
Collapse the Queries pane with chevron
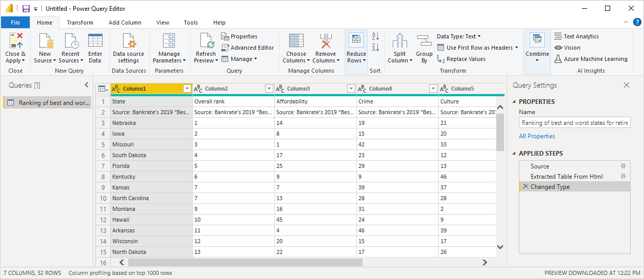86,85
